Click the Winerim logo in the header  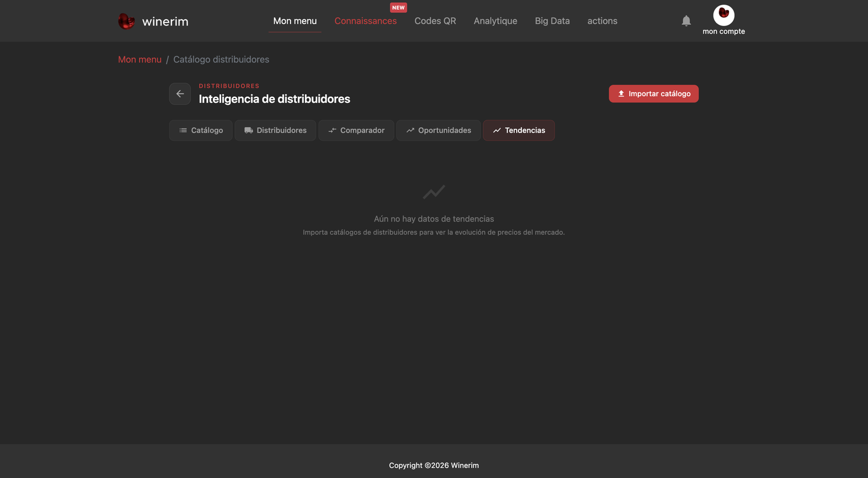tap(153, 21)
